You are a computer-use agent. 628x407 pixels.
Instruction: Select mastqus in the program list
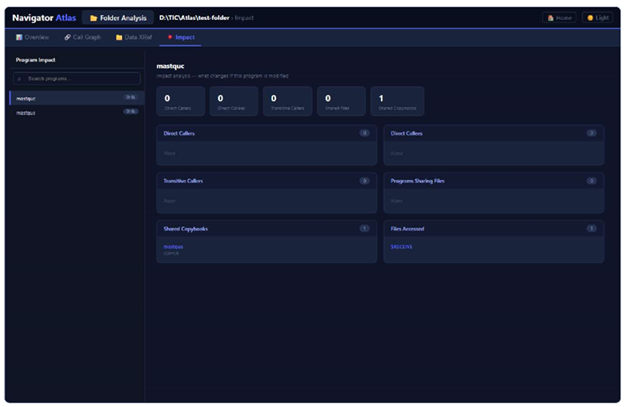coord(77,113)
